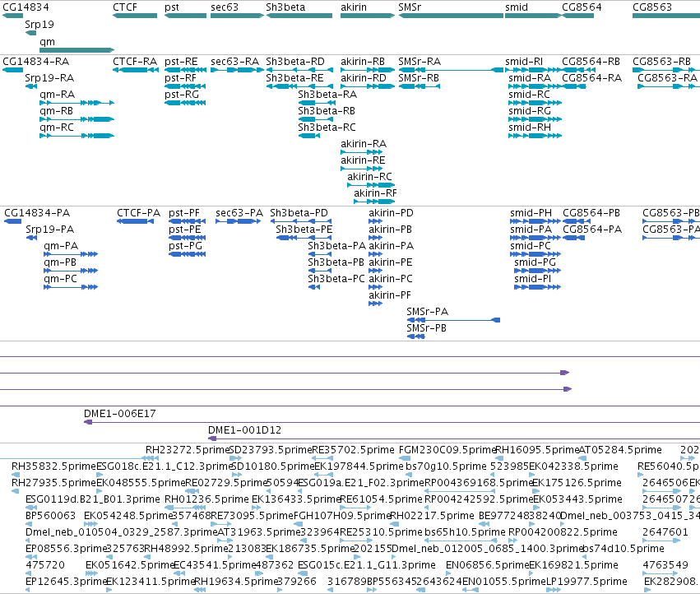Open the sec63 gene label
This screenshot has width=700, height=594.
pyautogui.click(x=225, y=7)
